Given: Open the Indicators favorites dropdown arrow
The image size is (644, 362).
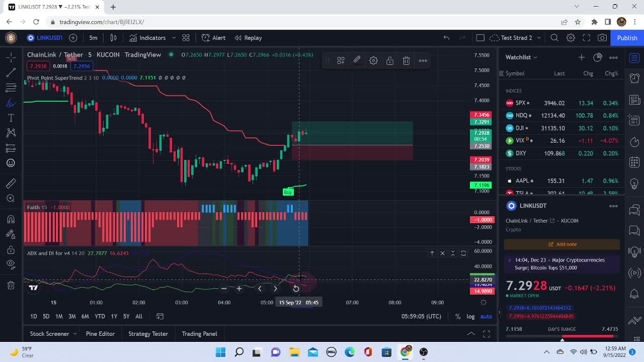Looking at the screenshot, I should pyautogui.click(x=174, y=38).
